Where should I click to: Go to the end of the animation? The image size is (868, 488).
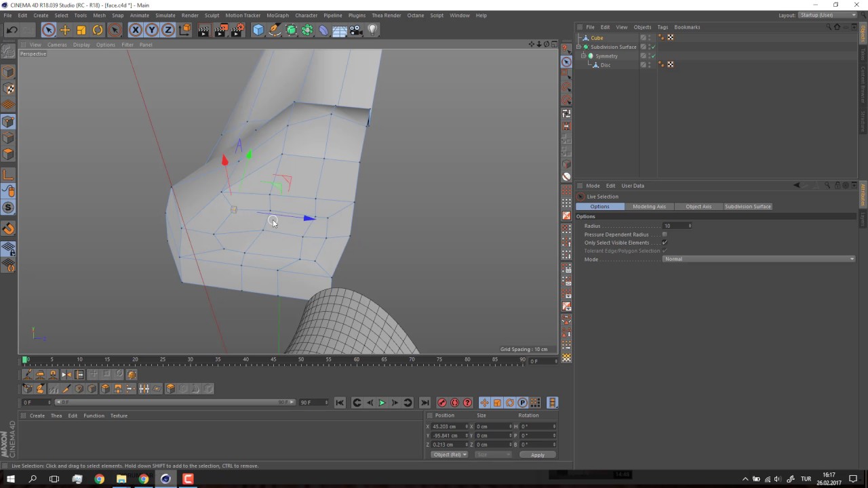(425, 403)
